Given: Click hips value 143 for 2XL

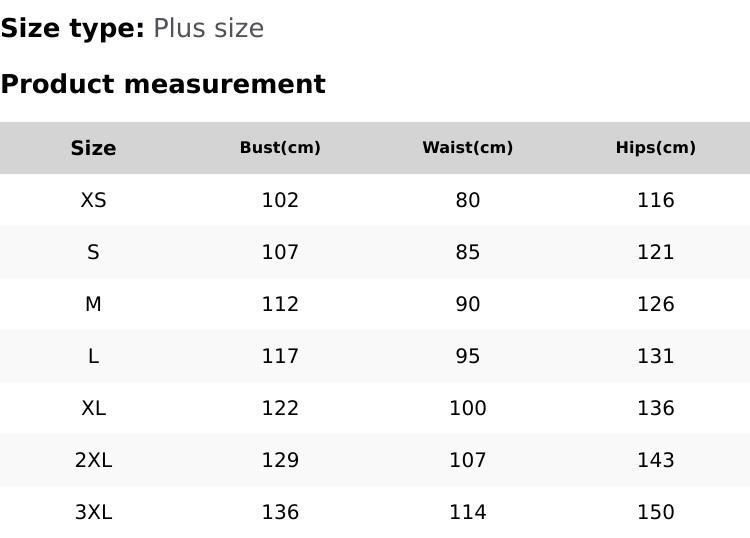Looking at the screenshot, I should click(655, 460).
